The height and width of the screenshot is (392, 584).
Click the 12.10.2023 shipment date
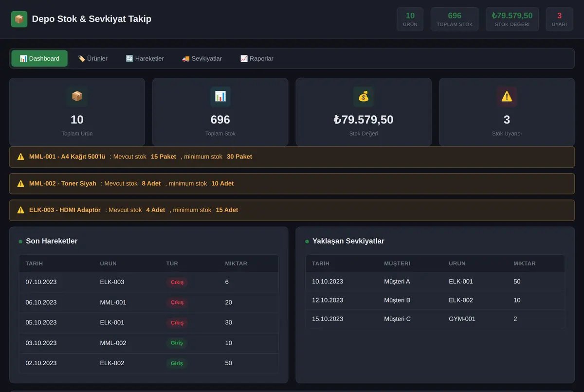tap(328, 300)
